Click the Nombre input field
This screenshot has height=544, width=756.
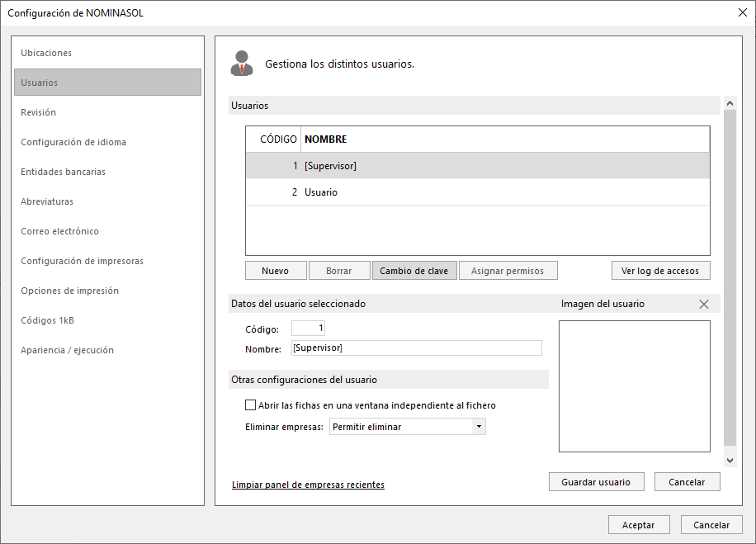[417, 348]
